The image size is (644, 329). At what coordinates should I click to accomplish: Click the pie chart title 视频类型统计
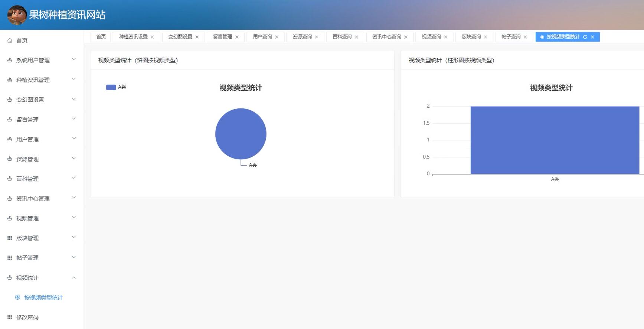pyautogui.click(x=241, y=88)
